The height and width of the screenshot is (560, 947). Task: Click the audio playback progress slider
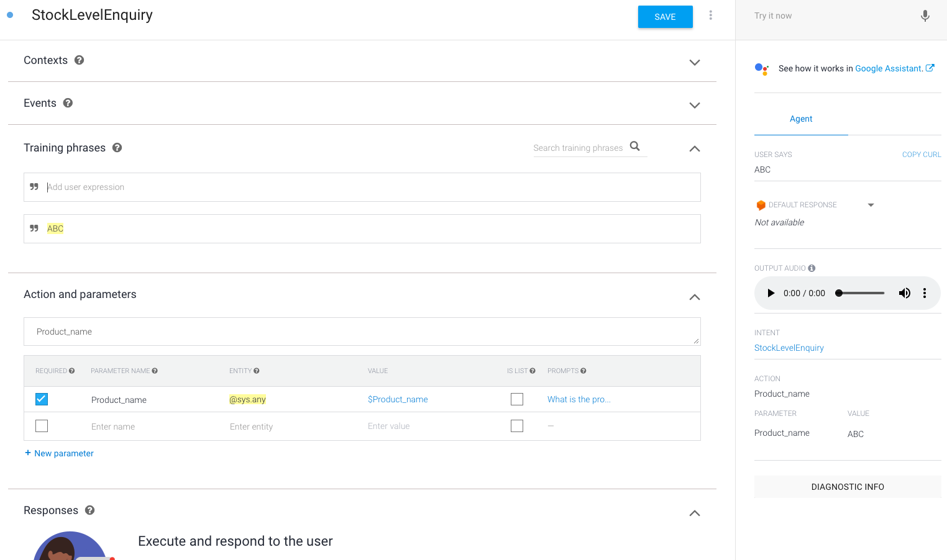coord(861,293)
